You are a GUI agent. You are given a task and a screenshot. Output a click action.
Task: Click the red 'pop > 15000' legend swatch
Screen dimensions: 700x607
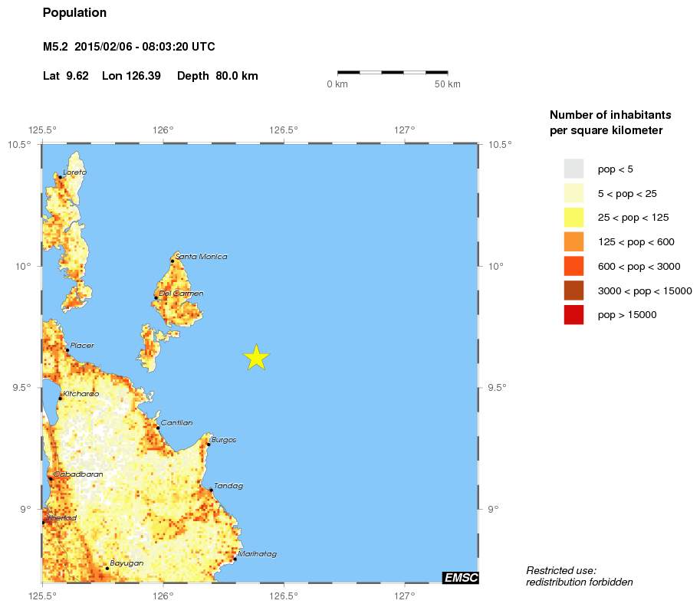[573, 314]
